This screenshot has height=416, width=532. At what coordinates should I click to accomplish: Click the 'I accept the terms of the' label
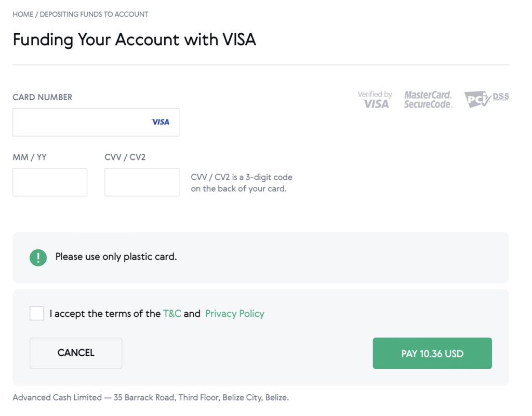tap(105, 314)
